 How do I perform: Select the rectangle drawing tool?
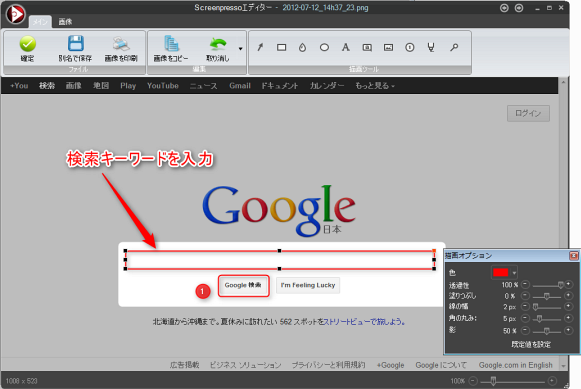(282, 47)
